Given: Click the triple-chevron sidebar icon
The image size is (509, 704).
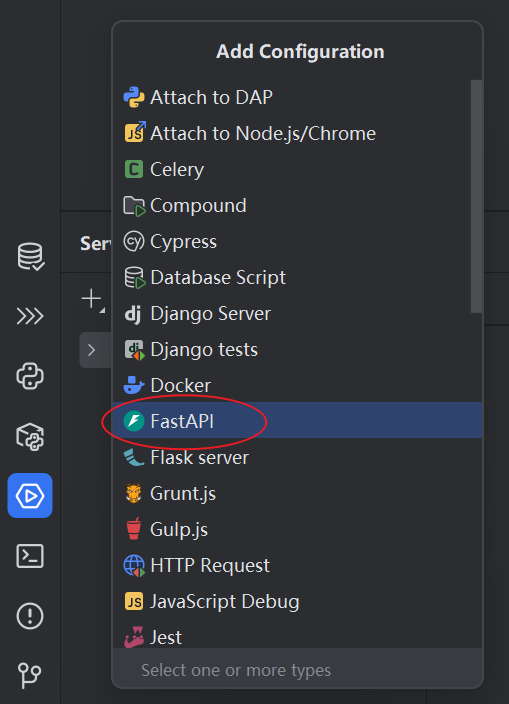Looking at the screenshot, I should click(30, 316).
